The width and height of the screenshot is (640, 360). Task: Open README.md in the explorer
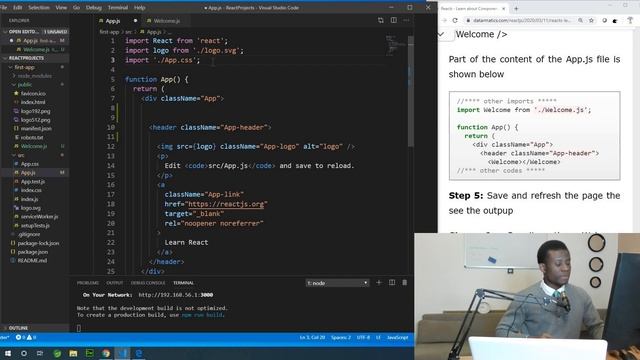click(32, 260)
